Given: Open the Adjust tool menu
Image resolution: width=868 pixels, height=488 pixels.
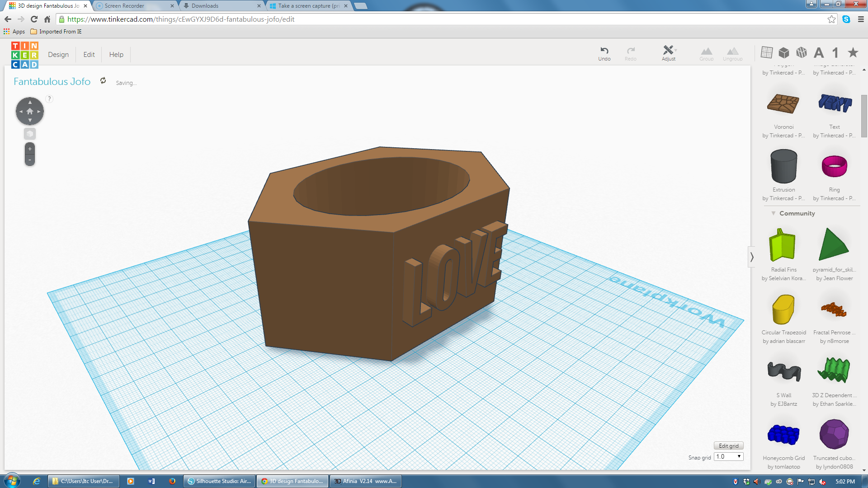Looking at the screenshot, I should 669,53.
